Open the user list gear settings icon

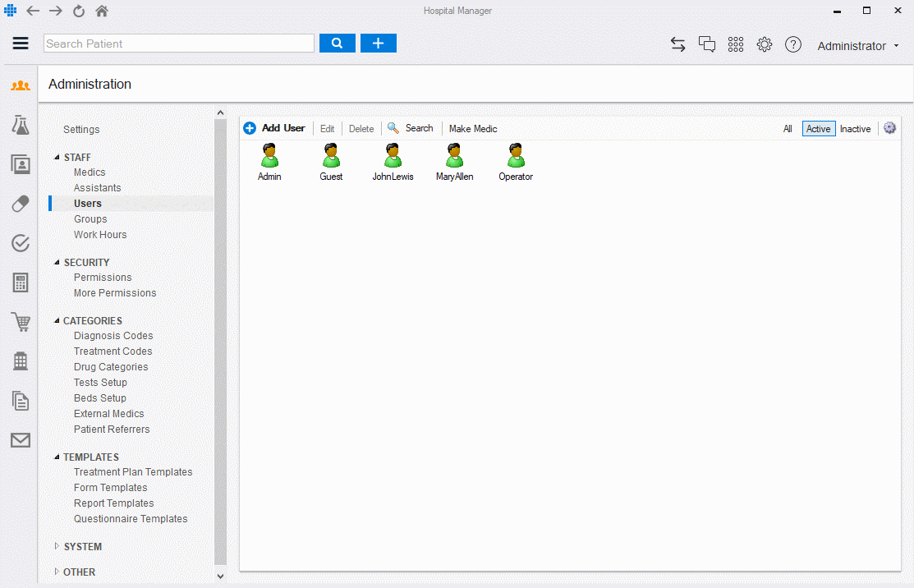click(x=889, y=128)
